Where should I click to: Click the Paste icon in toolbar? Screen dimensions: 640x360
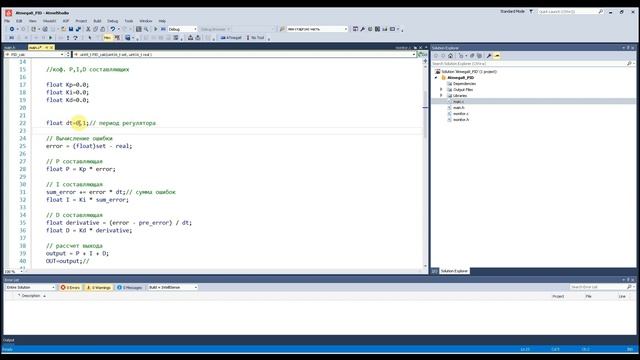pos(102,29)
